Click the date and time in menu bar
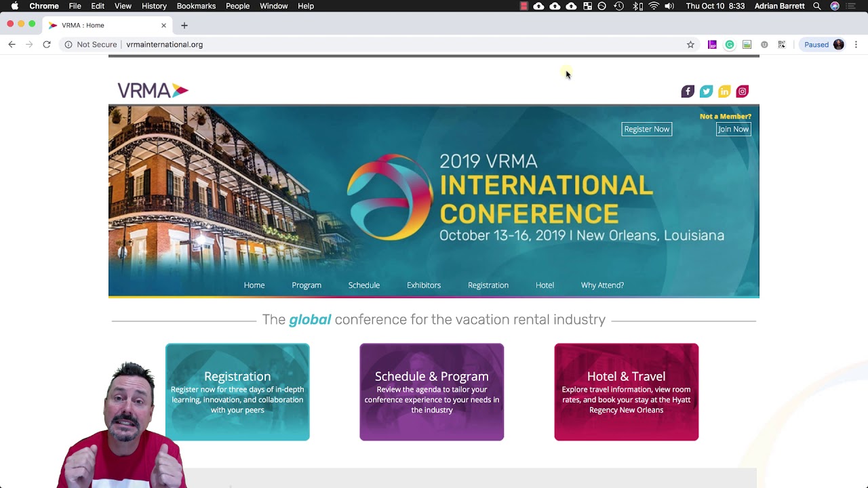This screenshot has width=868, height=488. [715, 6]
